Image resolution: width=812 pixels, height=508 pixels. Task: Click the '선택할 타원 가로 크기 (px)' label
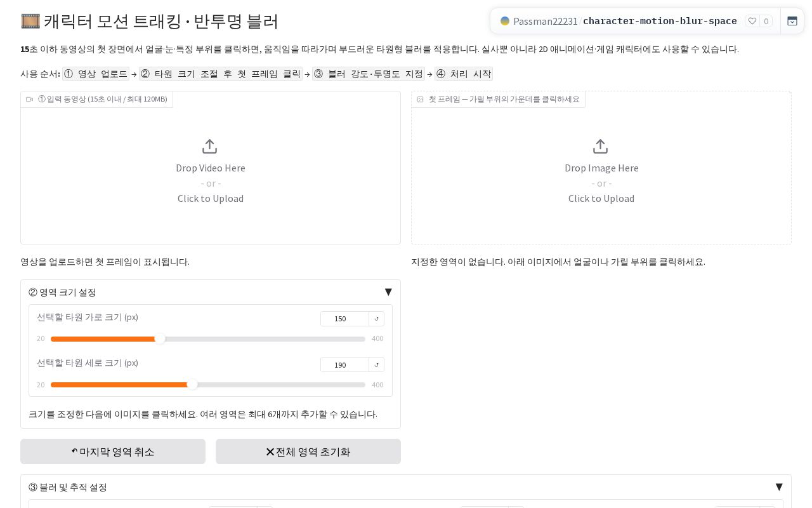(x=88, y=317)
